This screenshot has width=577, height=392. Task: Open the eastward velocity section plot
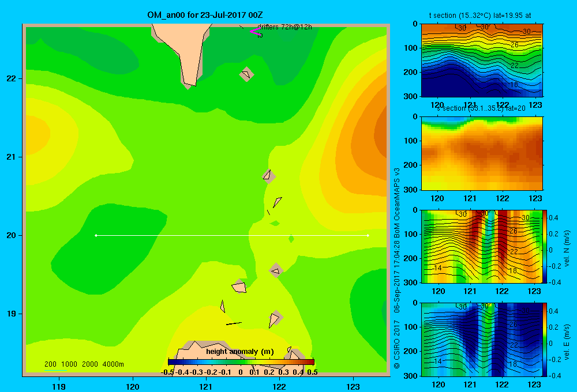click(482, 340)
